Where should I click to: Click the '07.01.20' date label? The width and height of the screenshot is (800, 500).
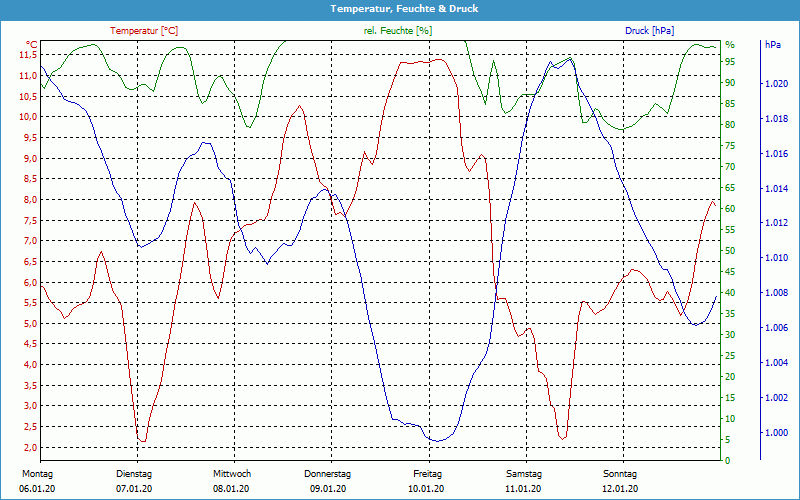[134, 489]
